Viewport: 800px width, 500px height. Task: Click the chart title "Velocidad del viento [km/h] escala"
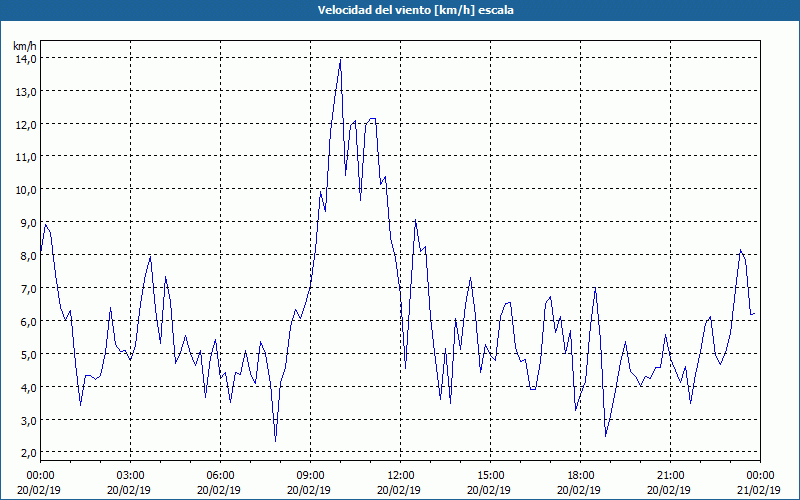pos(415,10)
